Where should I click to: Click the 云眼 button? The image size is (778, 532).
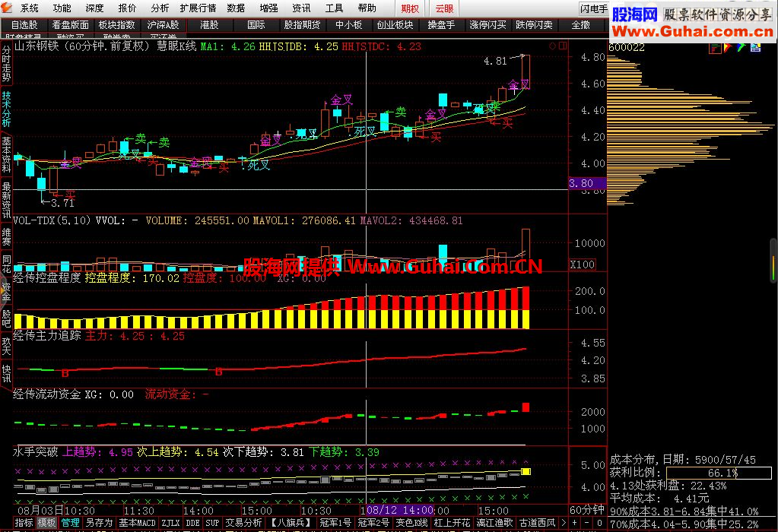(x=445, y=8)
